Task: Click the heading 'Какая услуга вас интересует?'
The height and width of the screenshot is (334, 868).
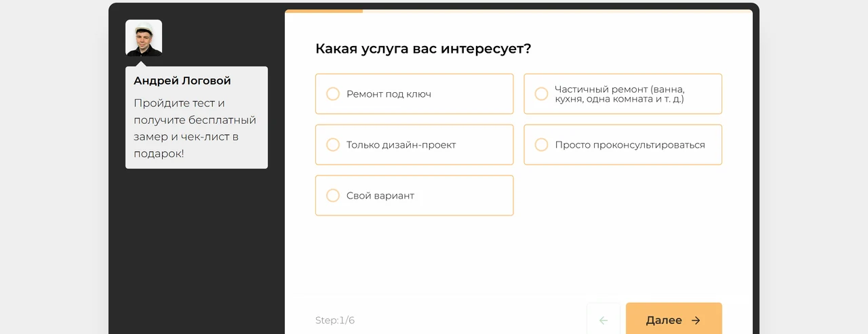Action: coord(423,49)
